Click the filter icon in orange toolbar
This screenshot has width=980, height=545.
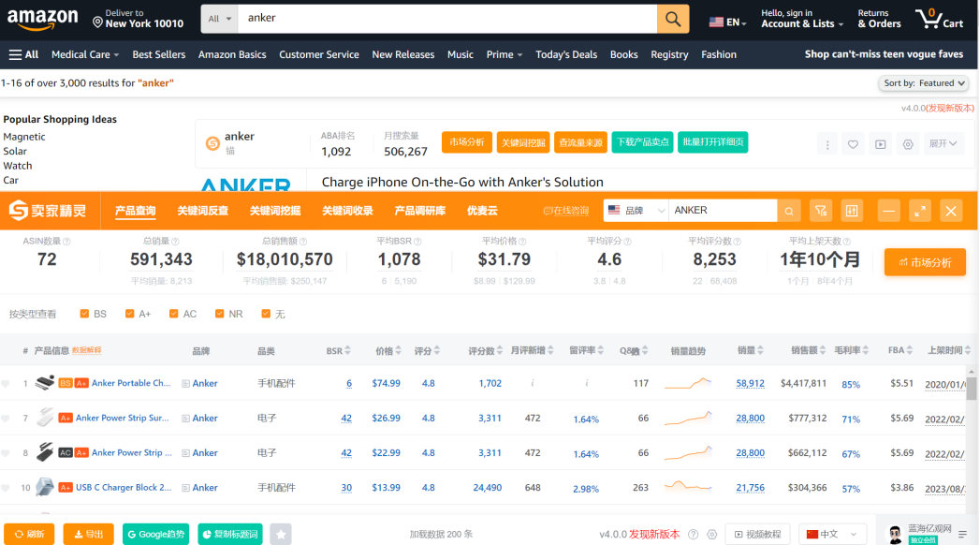tap(820, 211)
